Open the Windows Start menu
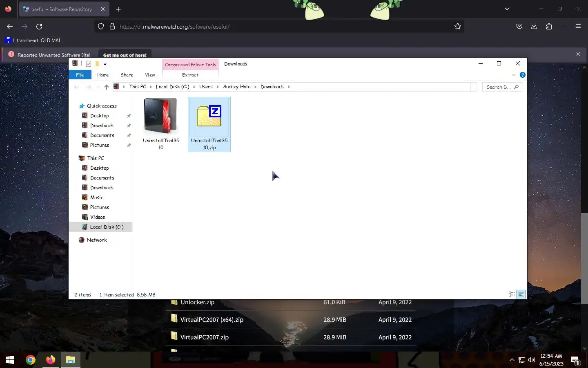The width and height of the screenshot is (588, 368). [10, 360]
